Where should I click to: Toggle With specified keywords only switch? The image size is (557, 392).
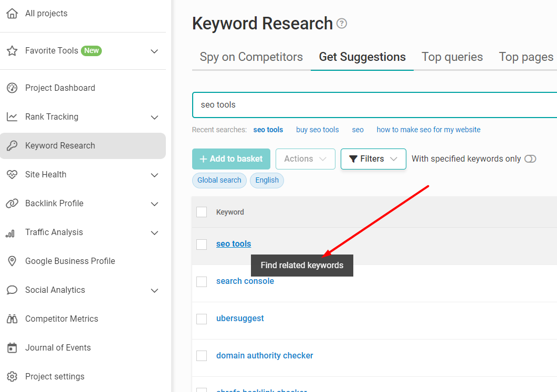(530, 159)
